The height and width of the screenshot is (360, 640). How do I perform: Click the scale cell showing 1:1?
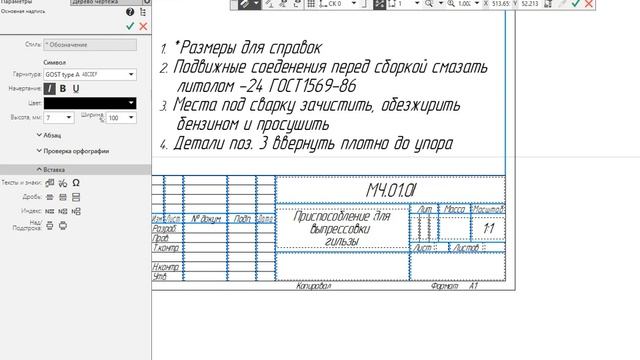[488, 228]
